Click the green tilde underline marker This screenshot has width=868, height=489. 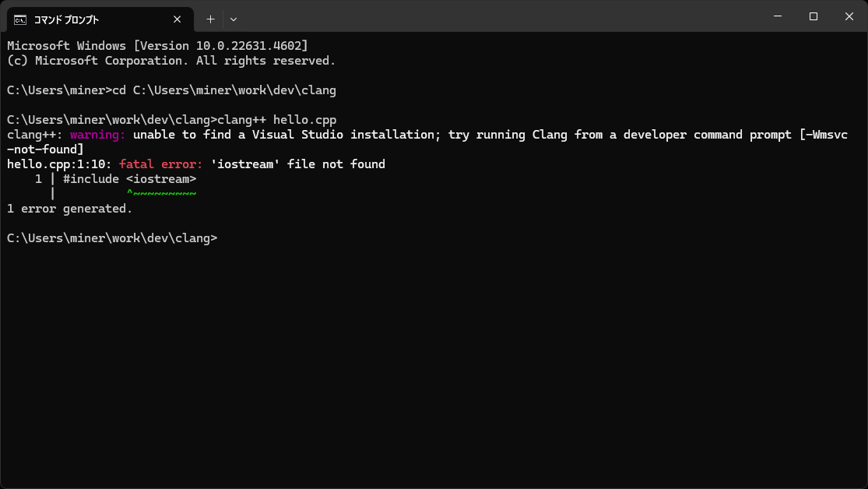(x=163, y=193)
